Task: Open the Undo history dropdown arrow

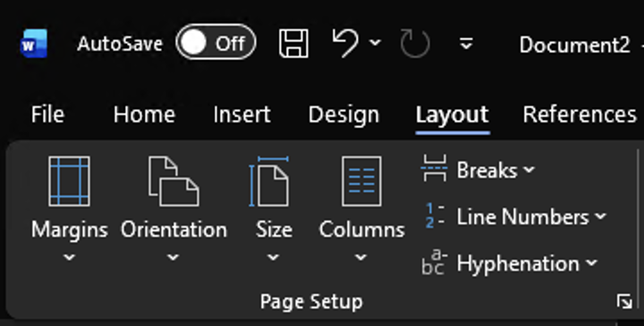Action: pyautogui.click(x=375, y=42)
